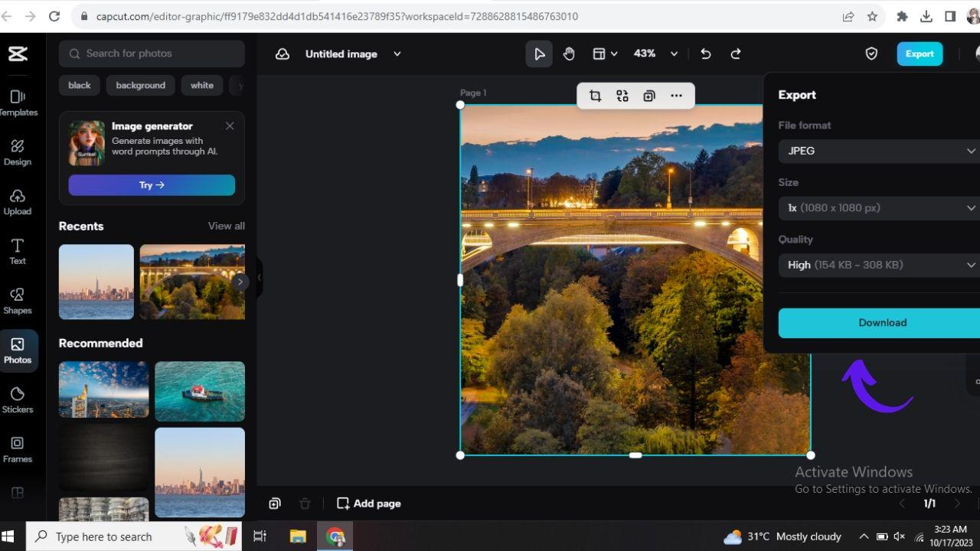Viewport: 980px width, 551px height.
Task: Select the bridge image on the canvas
Action: pos(635,280)
